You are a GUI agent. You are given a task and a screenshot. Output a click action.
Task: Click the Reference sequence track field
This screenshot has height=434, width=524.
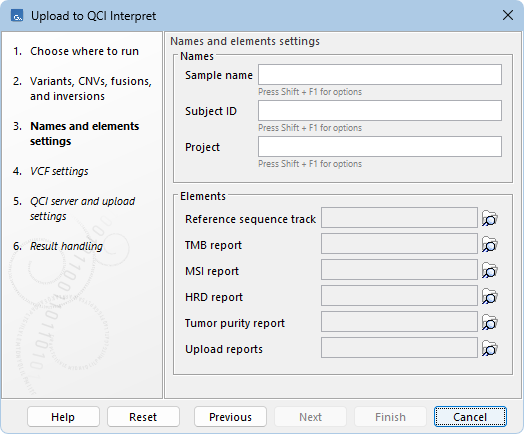(399, 218)
